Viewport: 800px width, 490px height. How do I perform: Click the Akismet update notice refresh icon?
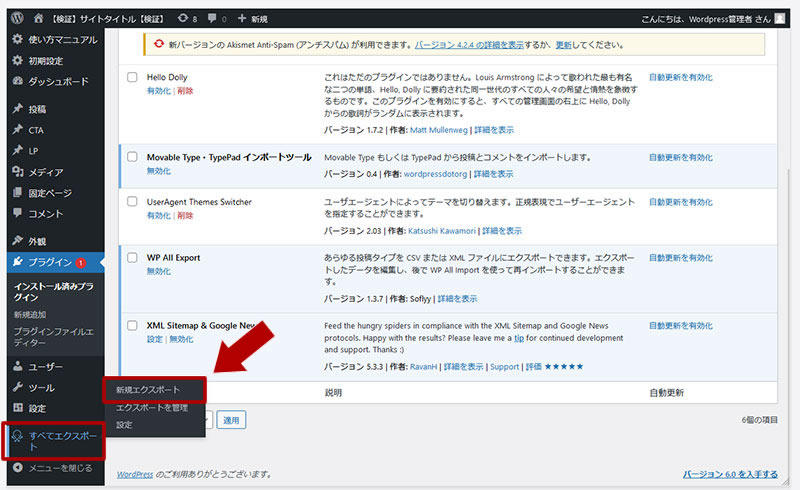click(159, 44)
